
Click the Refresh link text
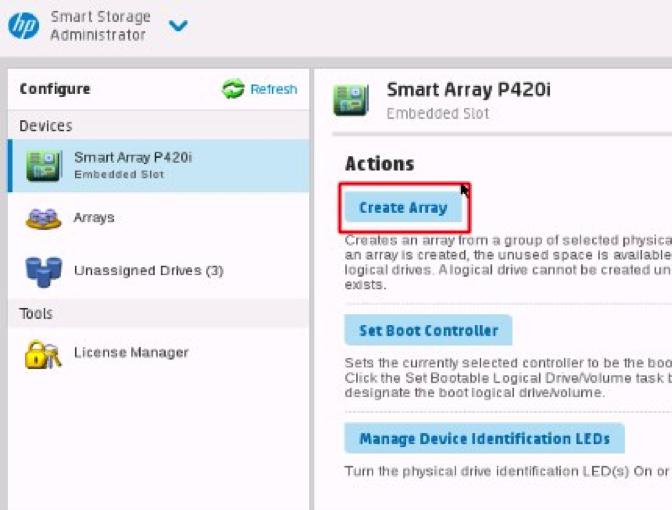coord(273,89)
